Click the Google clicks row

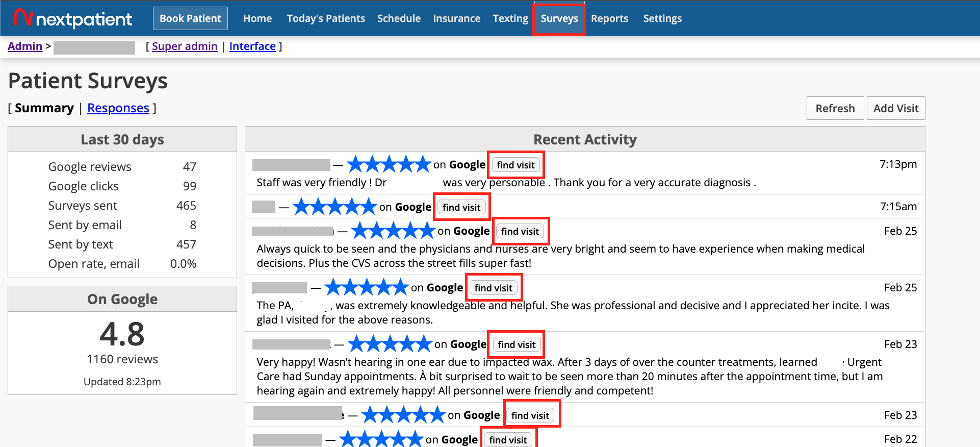122,186
